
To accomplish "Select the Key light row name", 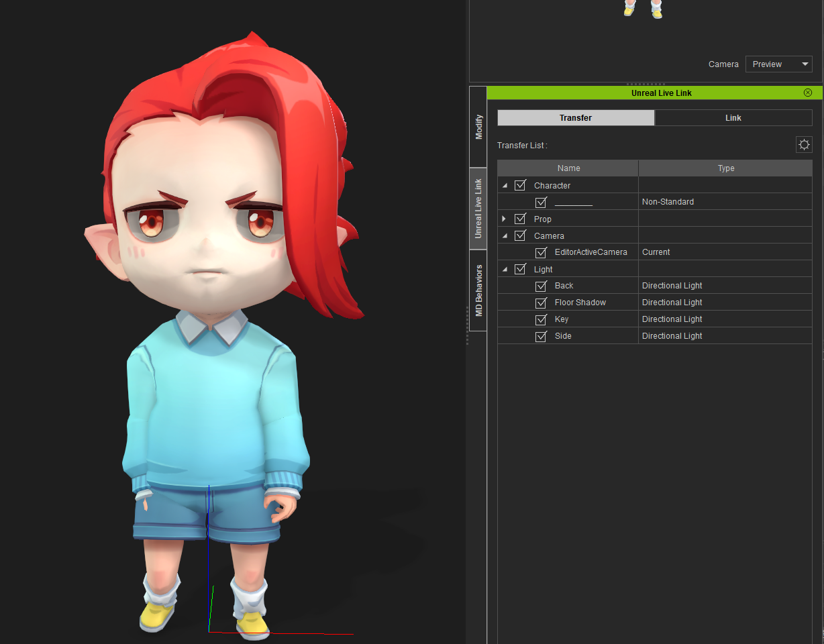I will [x=562, y=319].
